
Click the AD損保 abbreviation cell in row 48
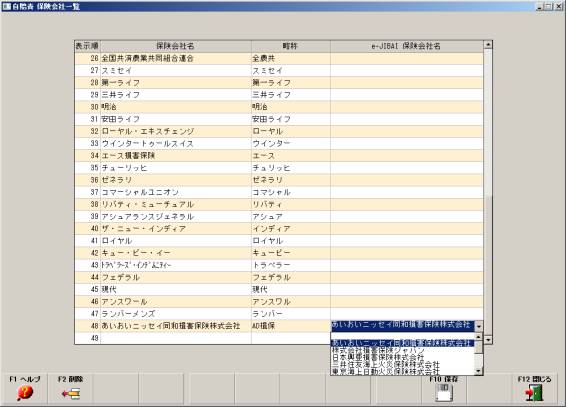[x=291, y=326]
